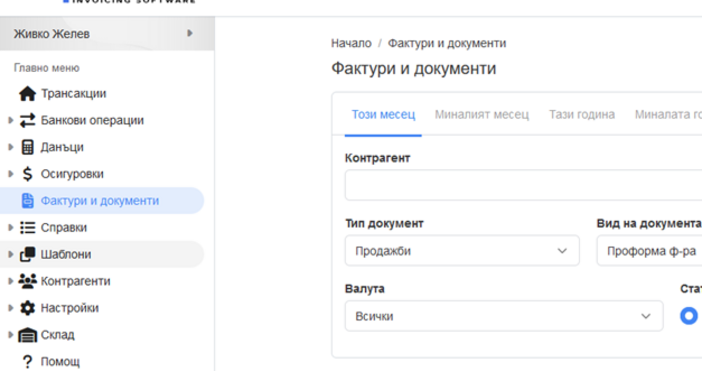Click the gear icon for Настройки
Image resolution: width=702 pixels, height=371 pixels.
27,308
